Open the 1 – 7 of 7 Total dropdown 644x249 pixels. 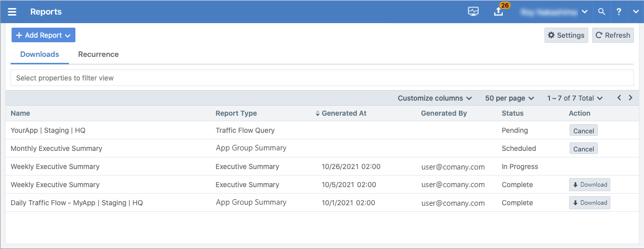click(575, 98)
